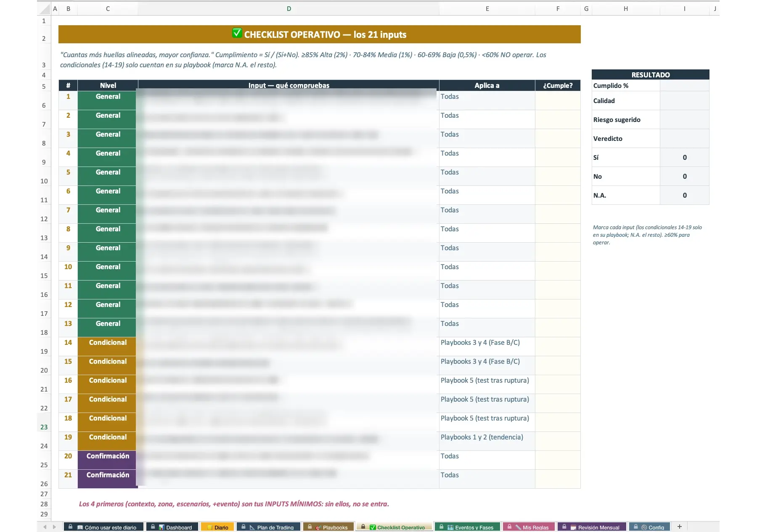Select row 23 header
The image size is (757, 532).
44,422
